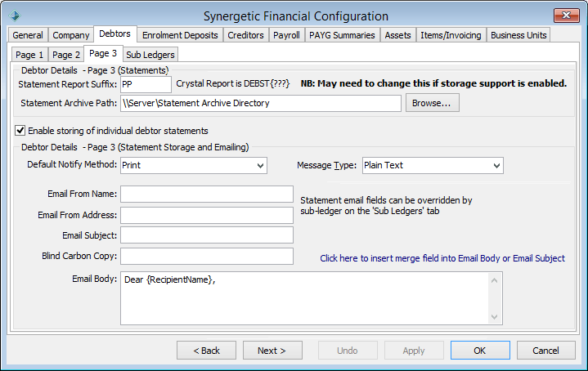Click Email Body scrollbar down arrow
588x371 pixels.
tap(494, 317)
